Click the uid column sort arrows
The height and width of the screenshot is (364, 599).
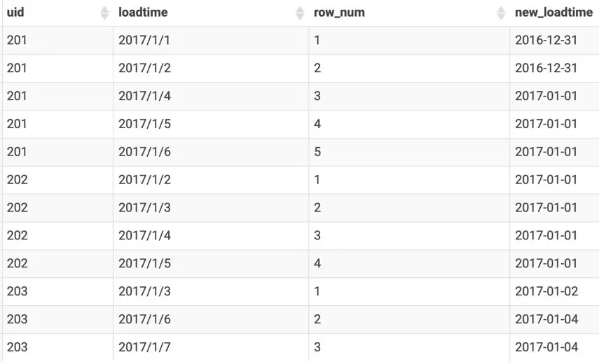104,13
